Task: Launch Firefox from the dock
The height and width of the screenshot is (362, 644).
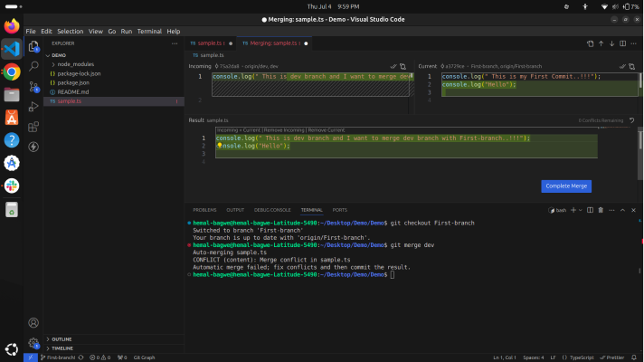Action: [12, 26]
